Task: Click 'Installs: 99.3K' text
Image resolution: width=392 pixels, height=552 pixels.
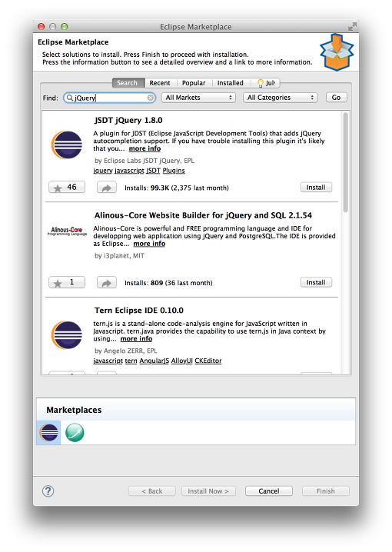Action: click(x=147, y=188)
